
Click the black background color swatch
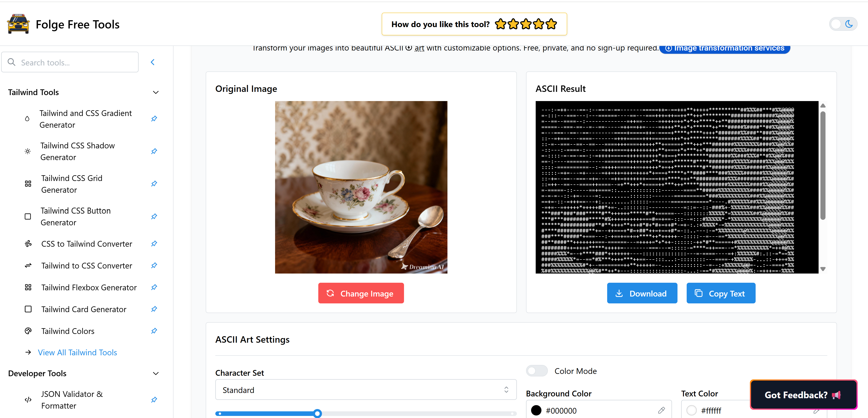pyautogui.click(x=536, y=410)
